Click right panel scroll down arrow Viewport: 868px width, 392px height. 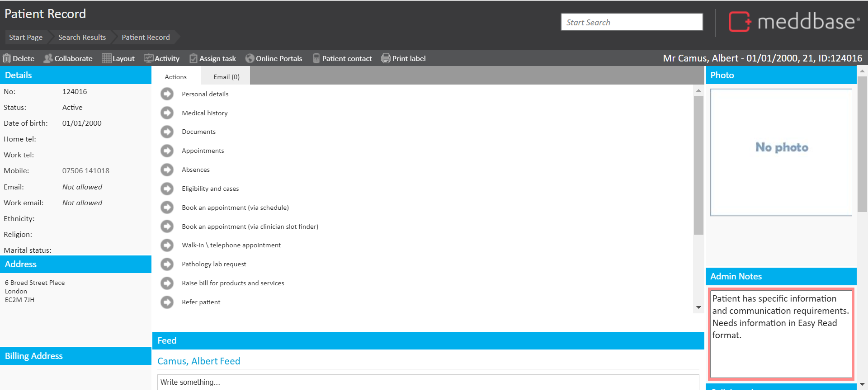[x=862, y=384]
